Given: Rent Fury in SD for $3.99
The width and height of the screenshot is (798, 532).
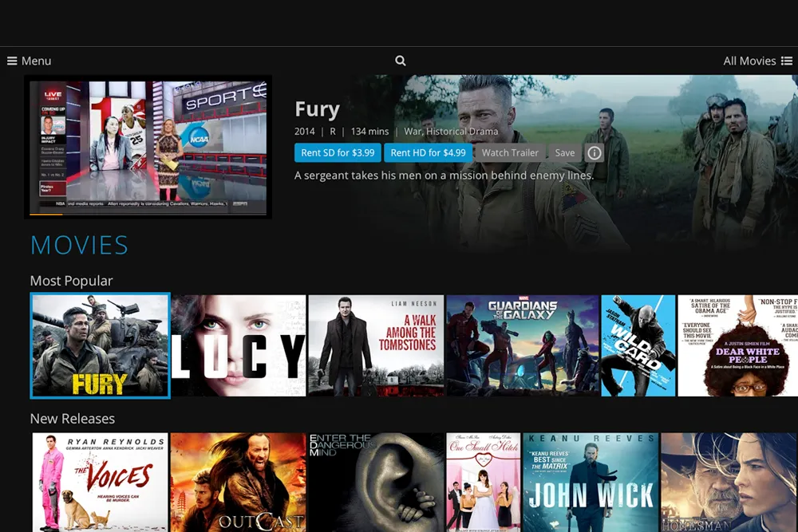Looking at the screenshot, I should coord(338,153).
